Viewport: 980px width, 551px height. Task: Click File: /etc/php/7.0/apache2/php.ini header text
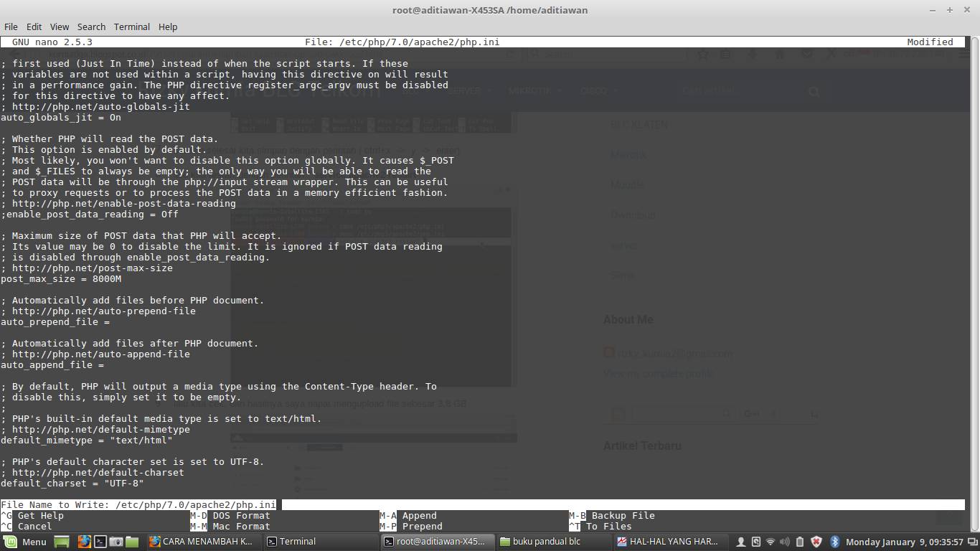pos(402,42)
